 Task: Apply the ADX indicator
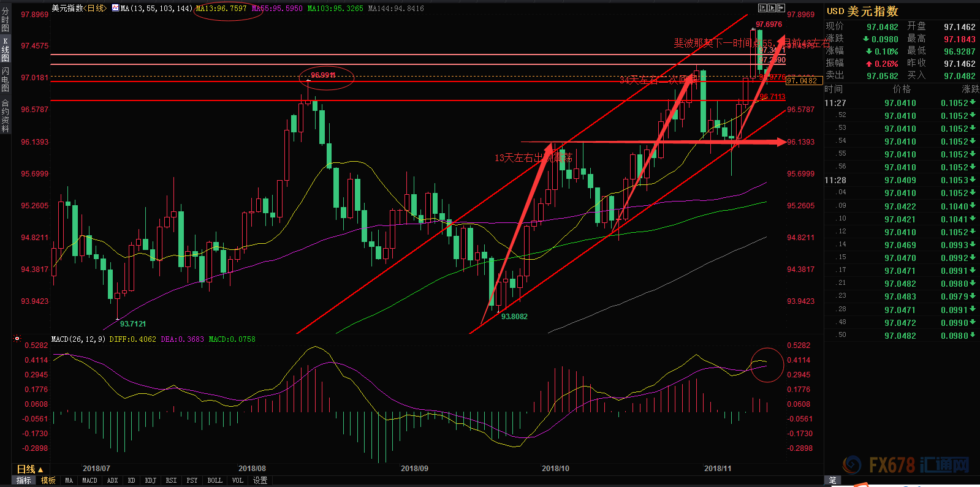click(112, 481)
